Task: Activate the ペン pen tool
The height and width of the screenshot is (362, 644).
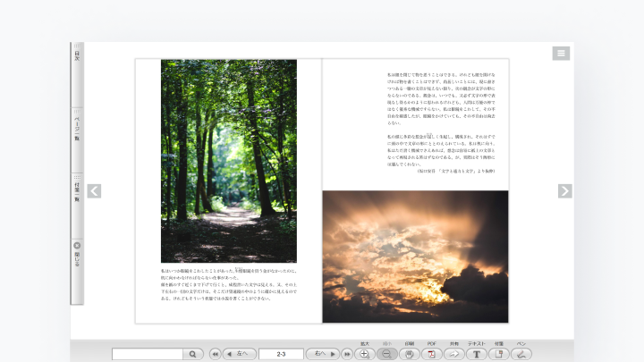Action: tap(521, 354)
